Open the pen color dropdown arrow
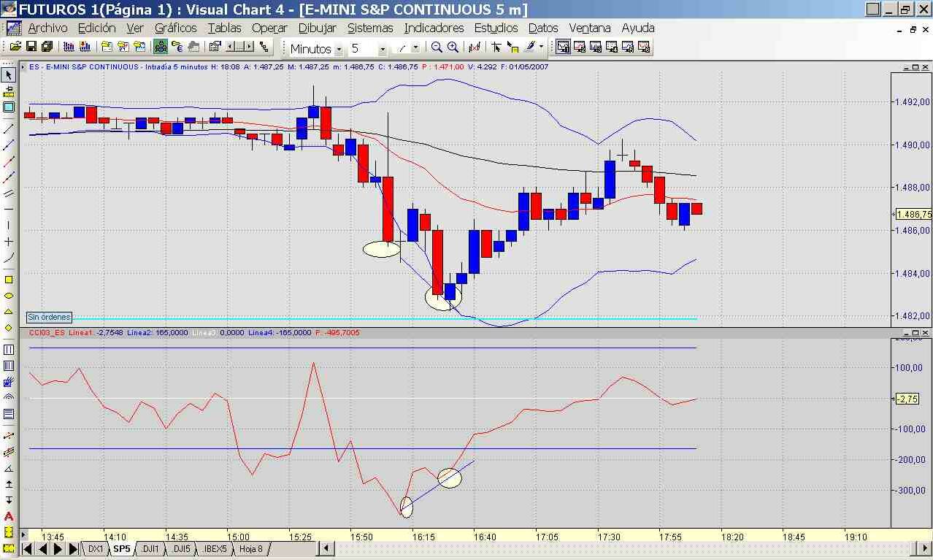The width and height of the screenshot is (933, 560). point(542,47)
